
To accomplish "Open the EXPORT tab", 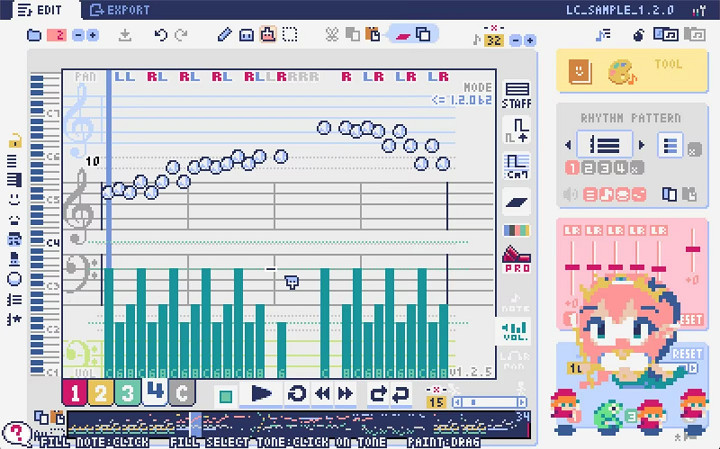I will point(120,10).
